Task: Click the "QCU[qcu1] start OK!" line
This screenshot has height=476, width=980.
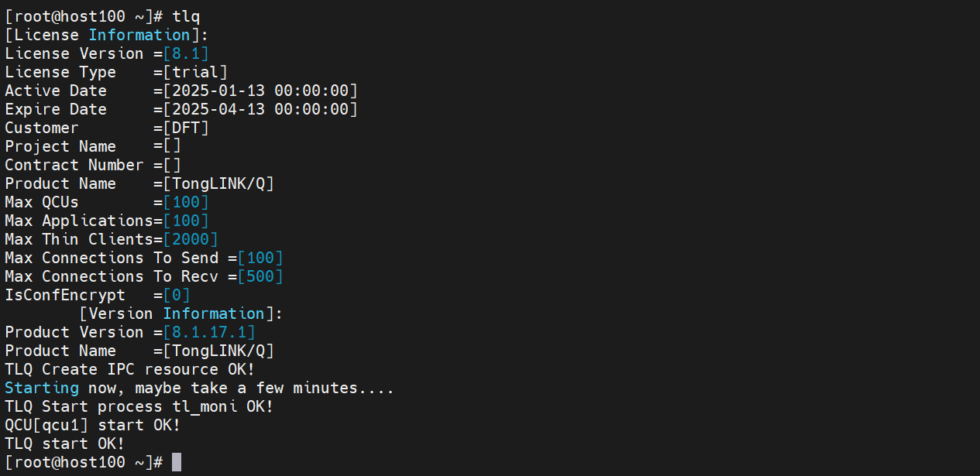Action: (93, 425)
